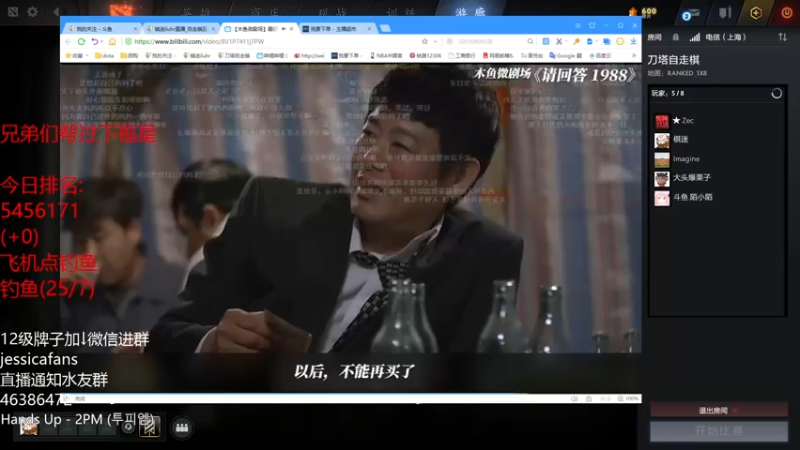Select the second browser tab about 直播
800x450 pixels.
coord(179,29)
